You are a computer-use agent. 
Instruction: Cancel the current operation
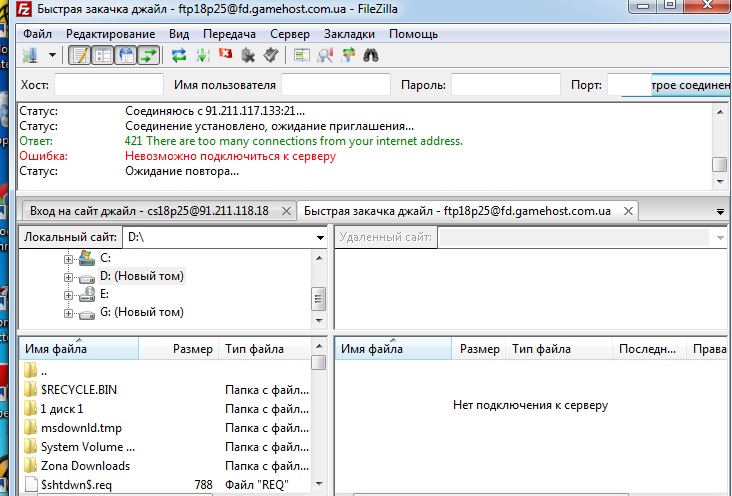point(225,55)
